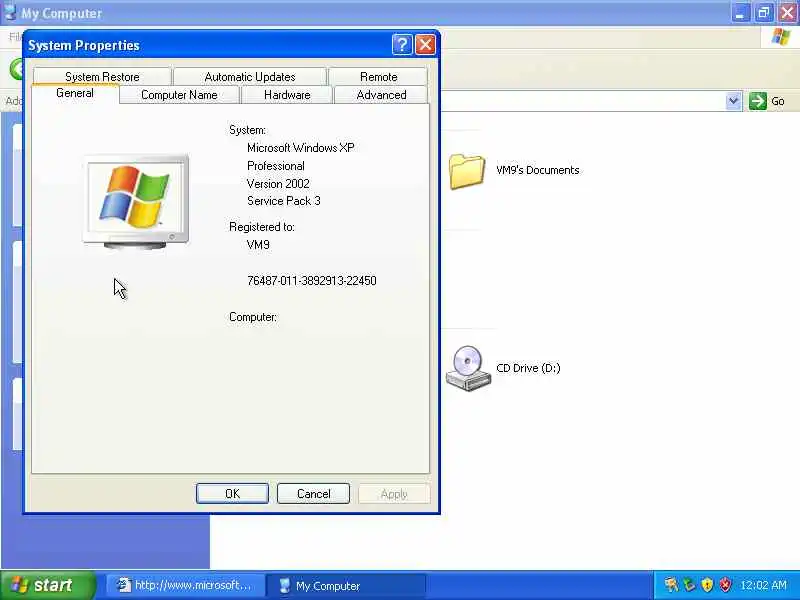The image size is (800, 600).
Task: Expand the address bar dropdown
Action: [x=733, y=101]
